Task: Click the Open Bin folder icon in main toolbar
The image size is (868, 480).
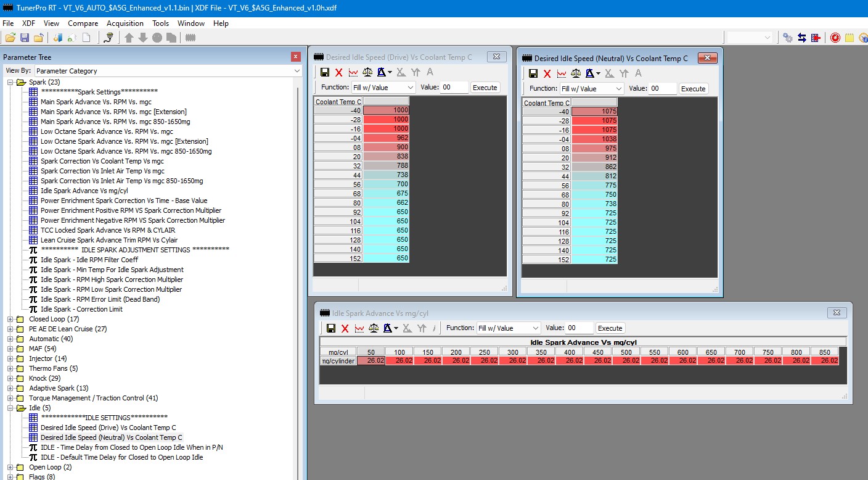Action: (10, 38)
